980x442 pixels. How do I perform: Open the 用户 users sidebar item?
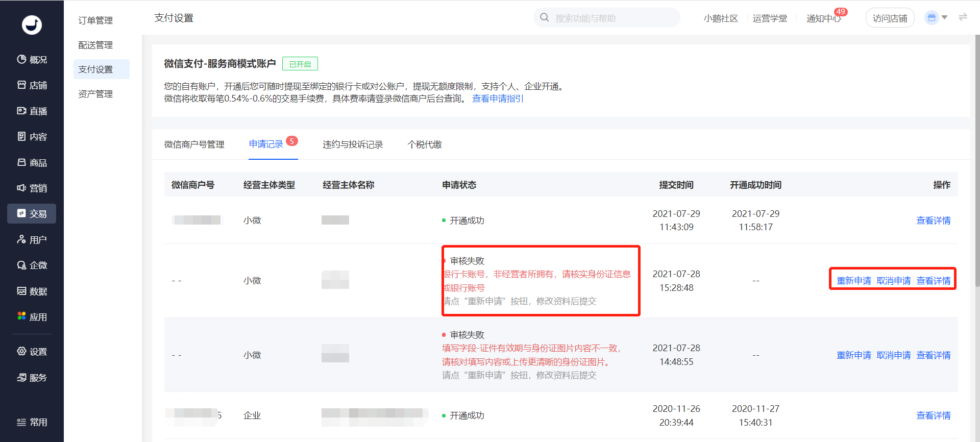32,239
